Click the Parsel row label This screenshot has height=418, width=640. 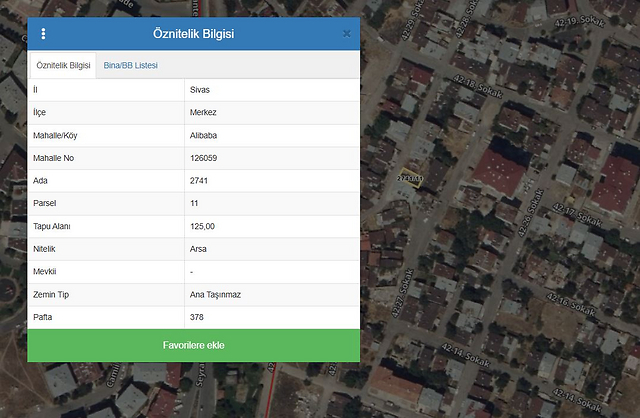point(46,203)
